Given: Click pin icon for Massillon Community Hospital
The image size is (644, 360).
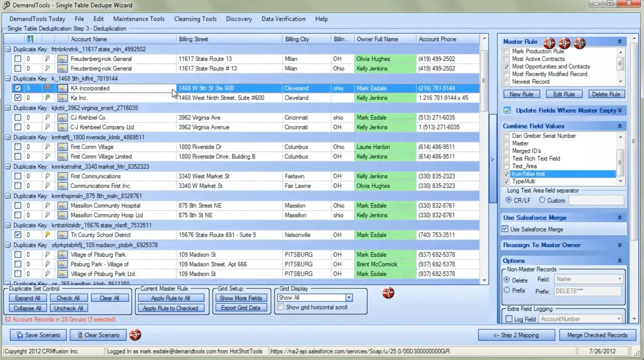Looking at the screenshot, I should tap(47, 206).
